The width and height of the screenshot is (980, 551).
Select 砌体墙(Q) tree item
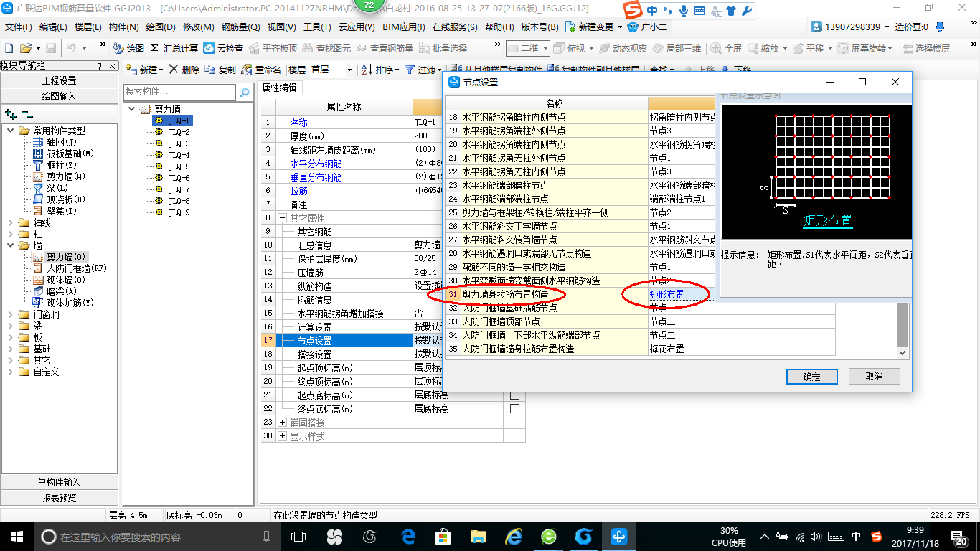point(59,280)
